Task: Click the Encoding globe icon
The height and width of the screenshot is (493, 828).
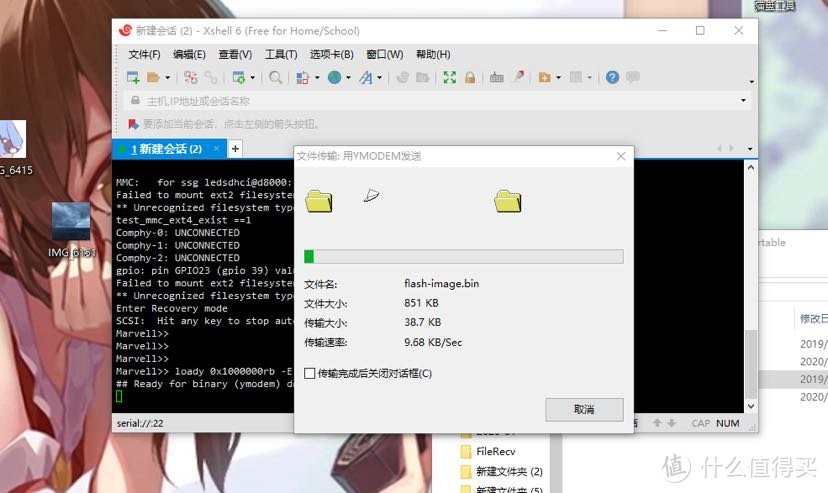Action: pos(334,78)
